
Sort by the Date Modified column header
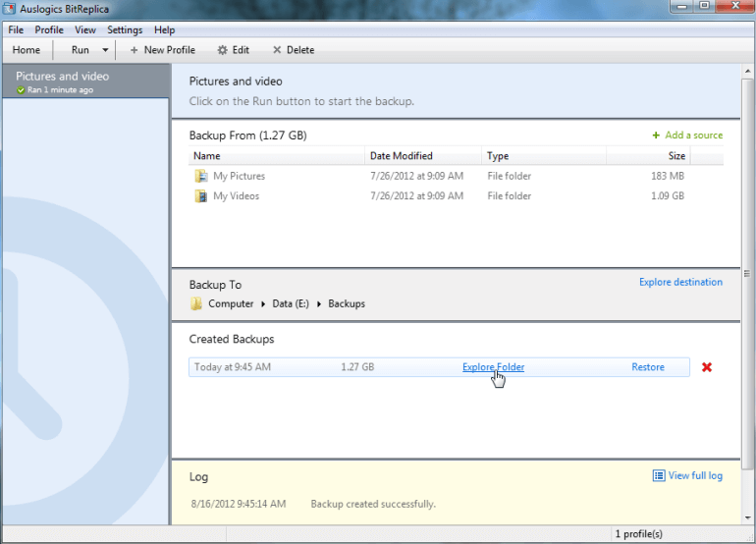tap(423, 156)
